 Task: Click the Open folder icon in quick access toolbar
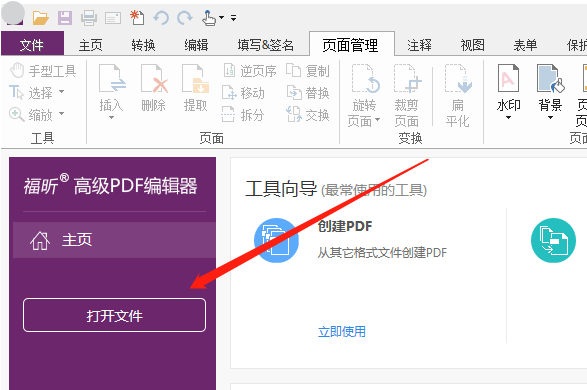pyautogui.click(x=40, y=17)
